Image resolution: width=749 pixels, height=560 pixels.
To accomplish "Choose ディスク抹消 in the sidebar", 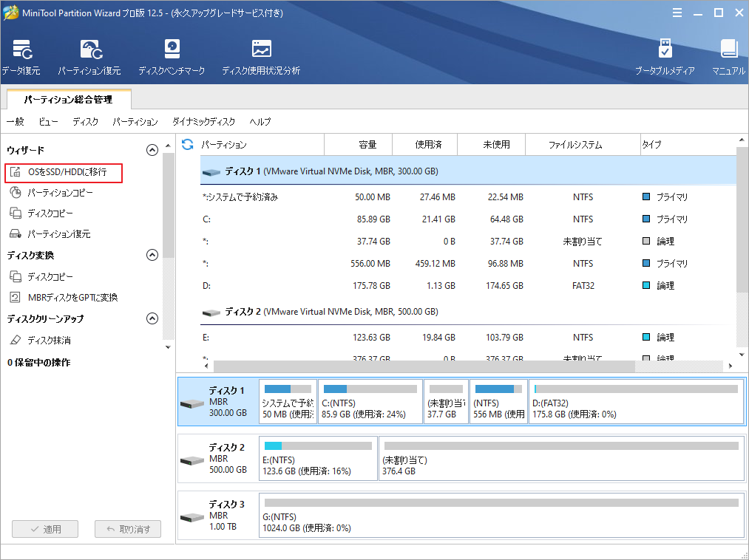I will (49, 341).
